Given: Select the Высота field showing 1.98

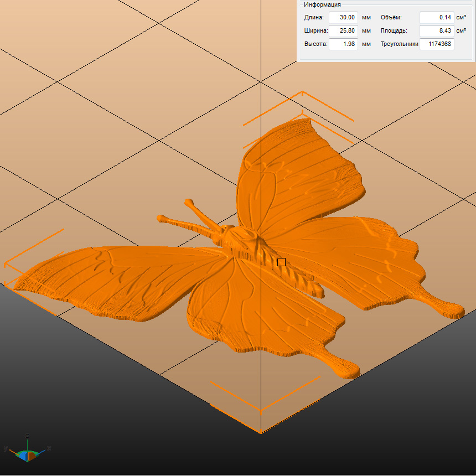Looking at the screenshot, I should [343, 44].
